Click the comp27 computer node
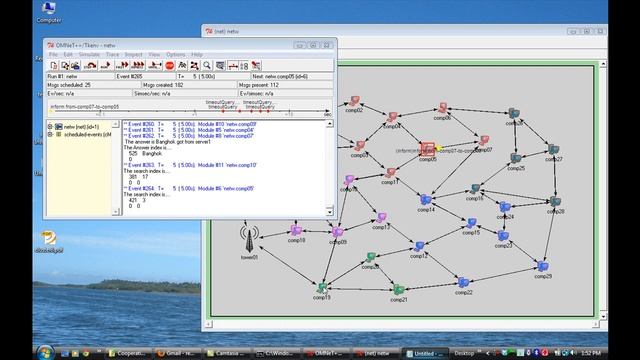 pyautogui.click(x=553, y=149)
